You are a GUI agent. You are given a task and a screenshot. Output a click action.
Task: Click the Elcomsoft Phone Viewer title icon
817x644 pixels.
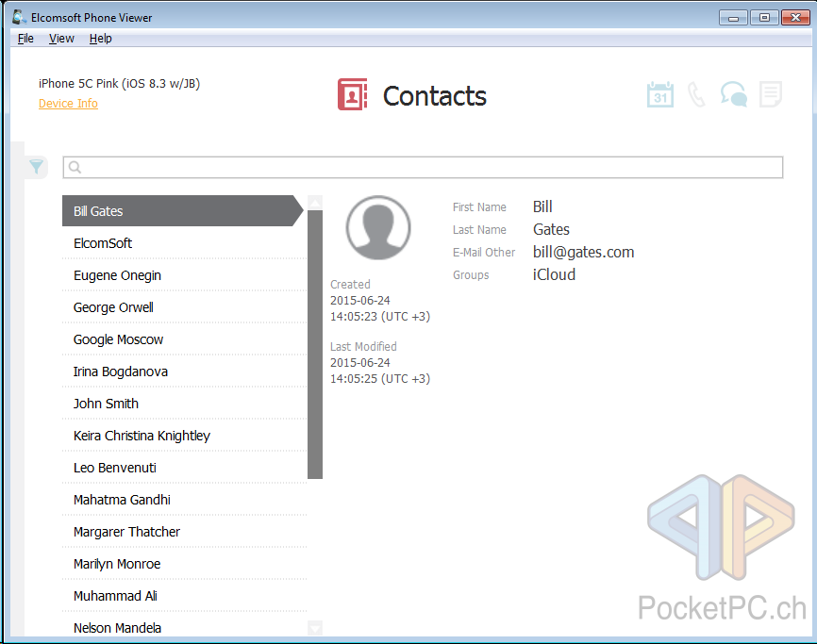point(19,17)
